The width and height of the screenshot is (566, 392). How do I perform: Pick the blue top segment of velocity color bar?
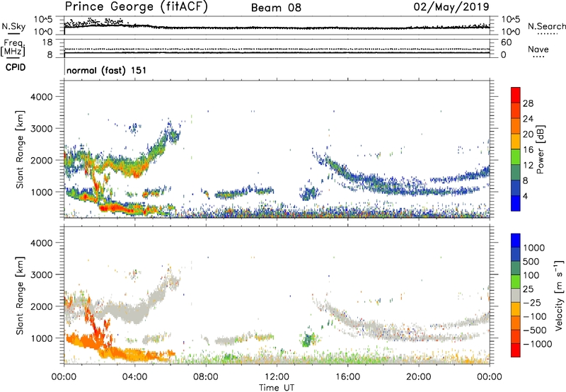516,241
